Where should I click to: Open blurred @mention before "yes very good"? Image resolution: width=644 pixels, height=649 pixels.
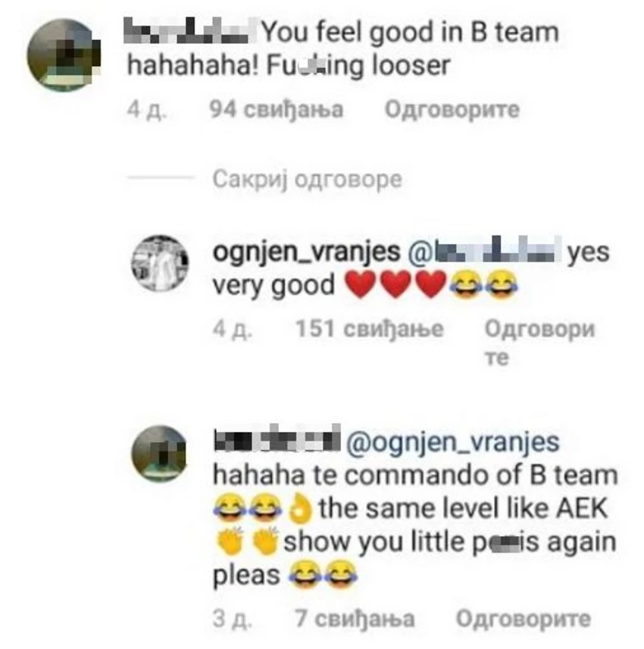[x=484, y=251]
